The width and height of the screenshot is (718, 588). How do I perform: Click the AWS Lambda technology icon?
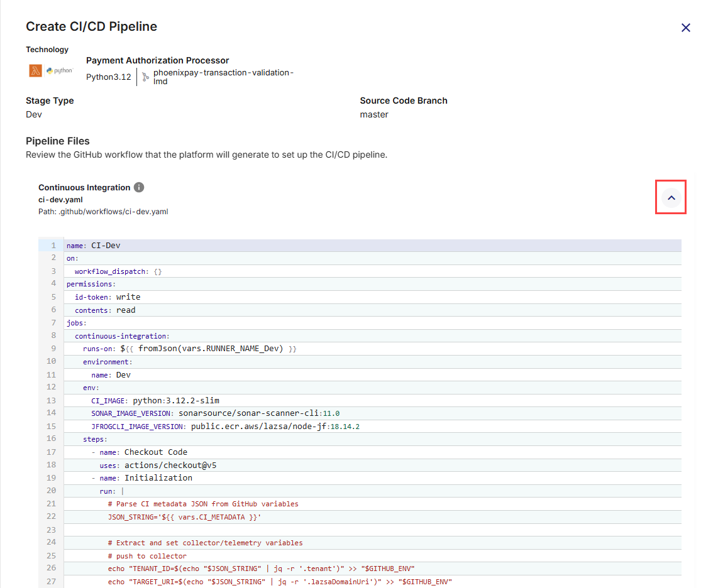pyautogui.click(x=35, y=71)
